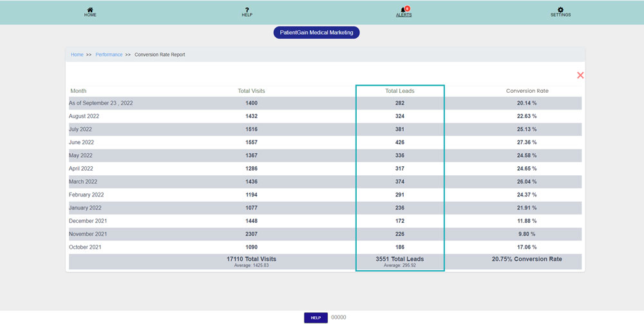Click the Home breadcrumb link
The width and height of the screenshot is (644, 324).
[77, 55]
